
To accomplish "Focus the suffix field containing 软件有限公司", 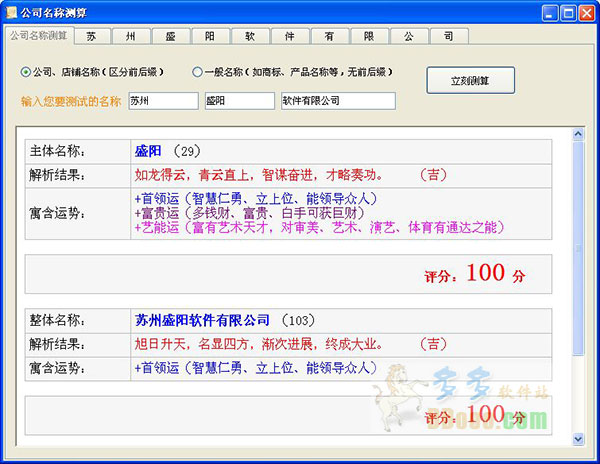I will coord(338,101).
